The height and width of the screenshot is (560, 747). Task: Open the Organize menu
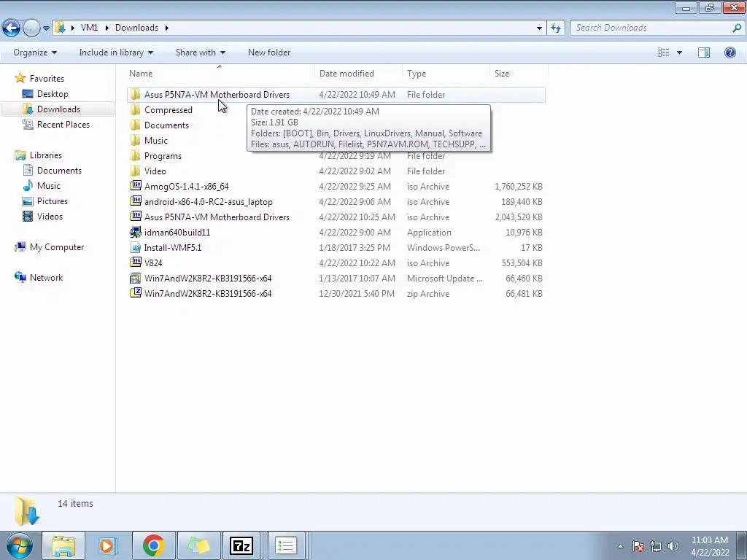coord(35,52)
